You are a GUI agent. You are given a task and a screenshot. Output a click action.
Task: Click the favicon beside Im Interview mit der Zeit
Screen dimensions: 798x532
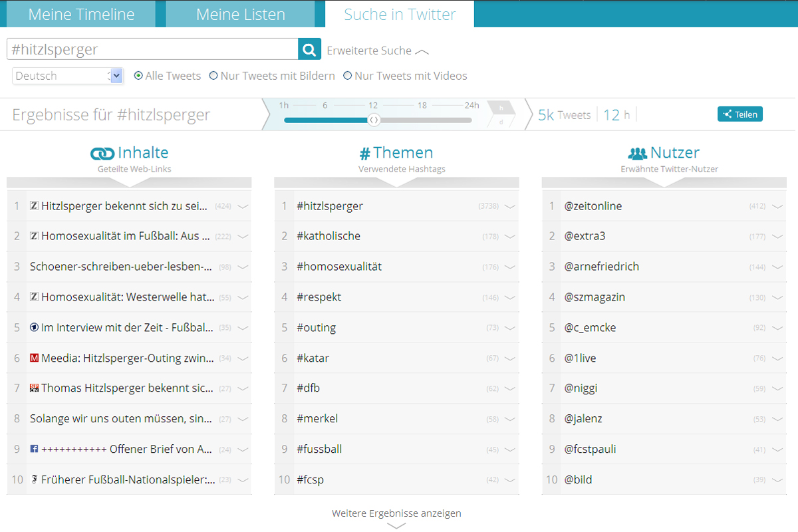35,328
